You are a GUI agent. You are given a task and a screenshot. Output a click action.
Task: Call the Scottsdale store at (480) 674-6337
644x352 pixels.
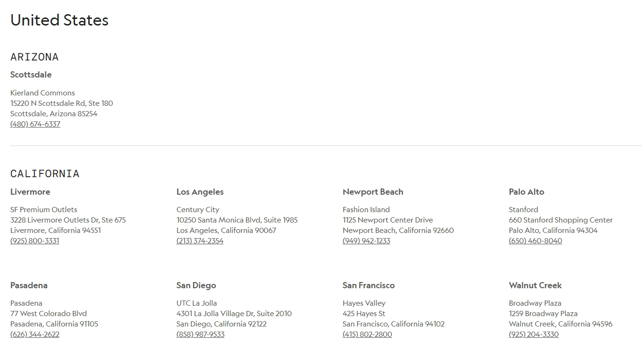pyautogui.click(x=35, y=124)
